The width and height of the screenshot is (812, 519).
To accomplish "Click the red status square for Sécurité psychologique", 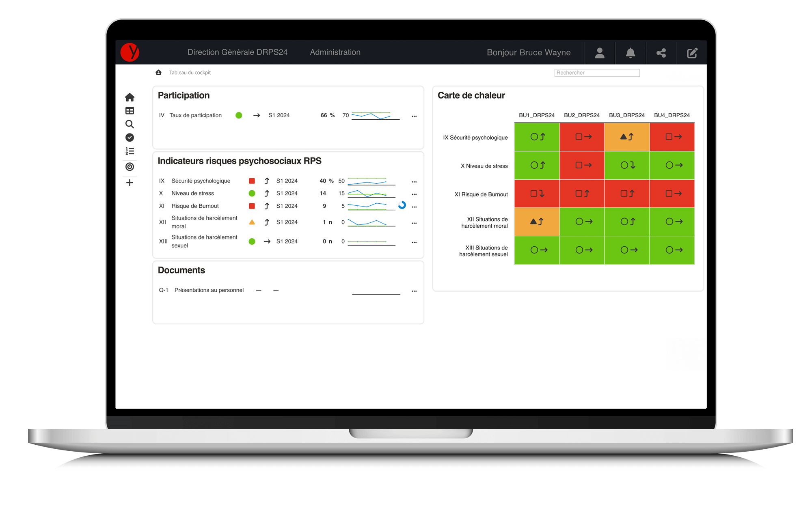I will click(252, 181).
